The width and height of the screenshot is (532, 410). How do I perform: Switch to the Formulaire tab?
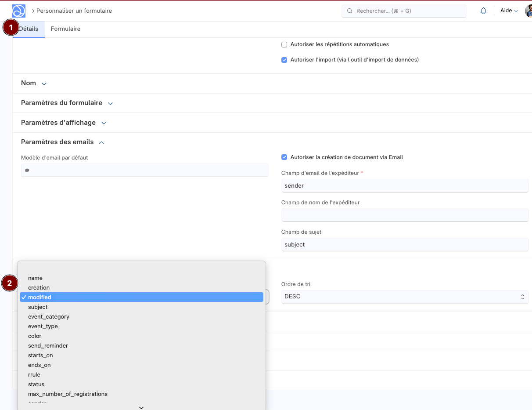[x=65, y=29]
